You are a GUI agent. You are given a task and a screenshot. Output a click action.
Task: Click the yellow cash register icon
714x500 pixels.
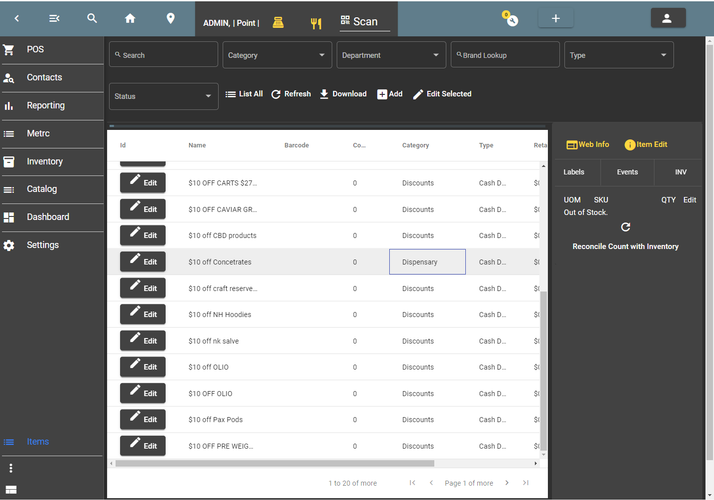click(278, 22)
